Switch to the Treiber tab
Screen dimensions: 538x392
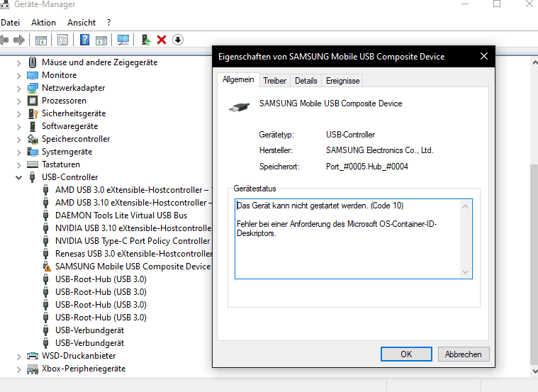(x=274, y=81)
